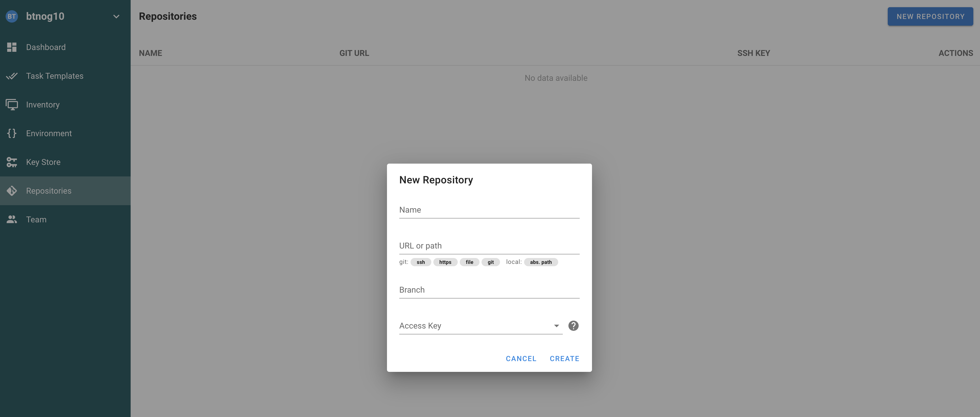Select the ssh URL hint chip
Image resolution: width=980 pixels, height=417 pixels.
click(421, 262)
